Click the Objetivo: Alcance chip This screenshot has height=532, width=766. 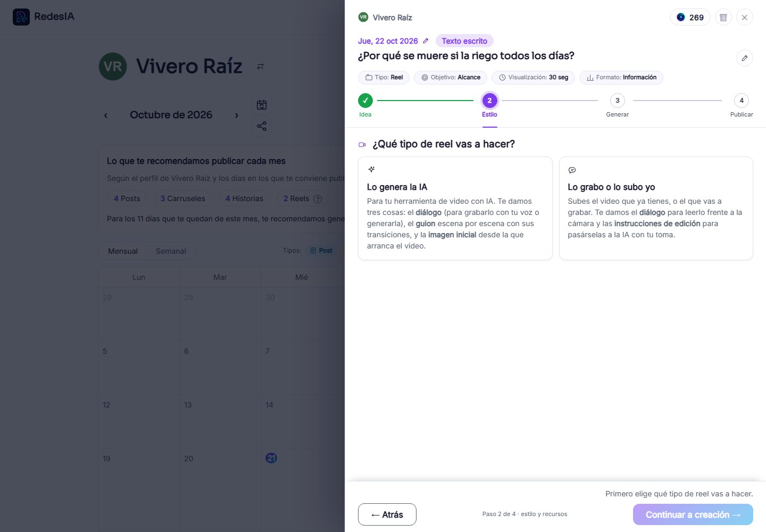[x=451, y=78]
